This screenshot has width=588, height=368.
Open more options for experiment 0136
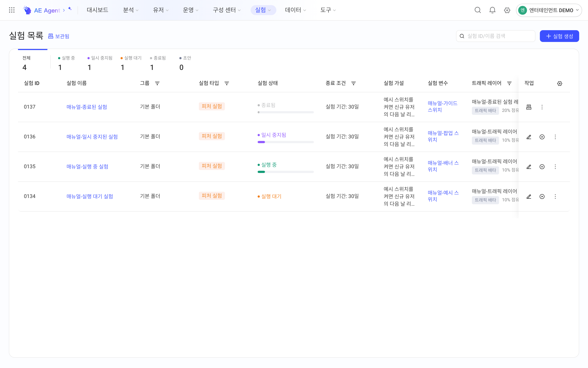point(555,137)
